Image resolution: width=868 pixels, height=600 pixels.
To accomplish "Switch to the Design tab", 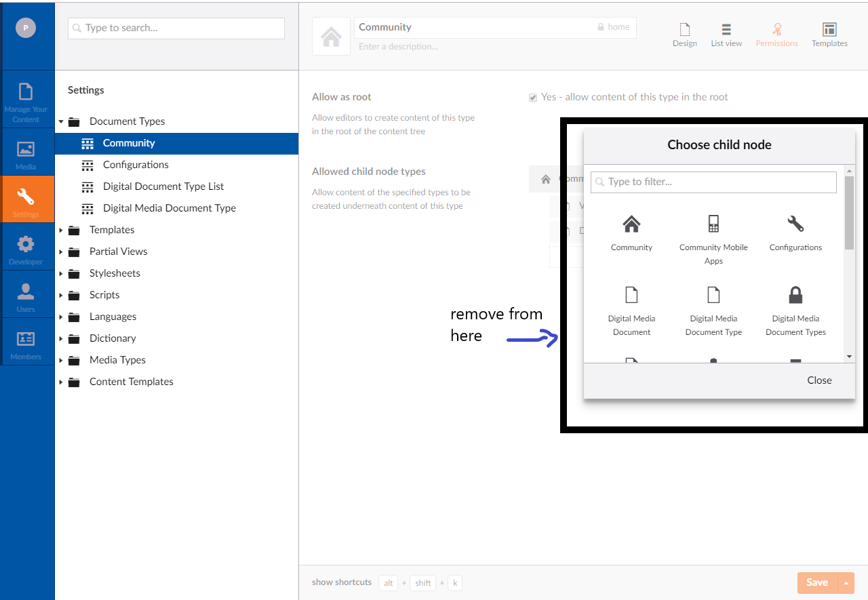I will pos(684,35).
